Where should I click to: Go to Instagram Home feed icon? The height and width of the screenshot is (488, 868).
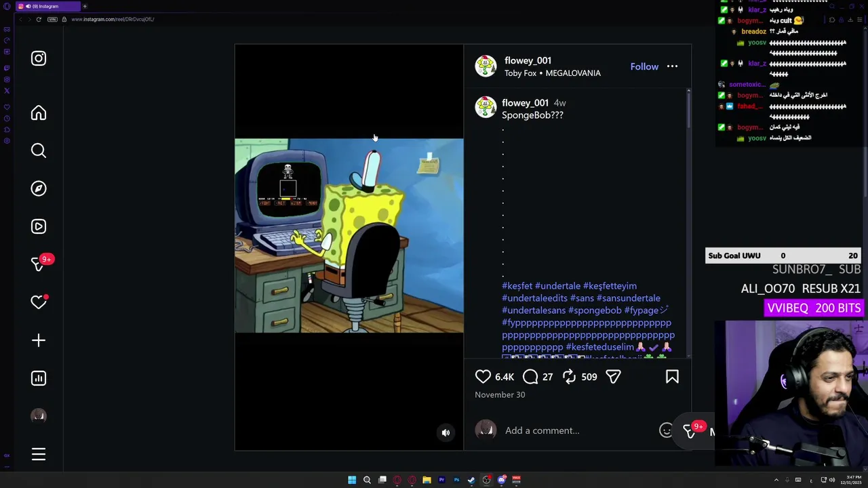pos(39,113)
